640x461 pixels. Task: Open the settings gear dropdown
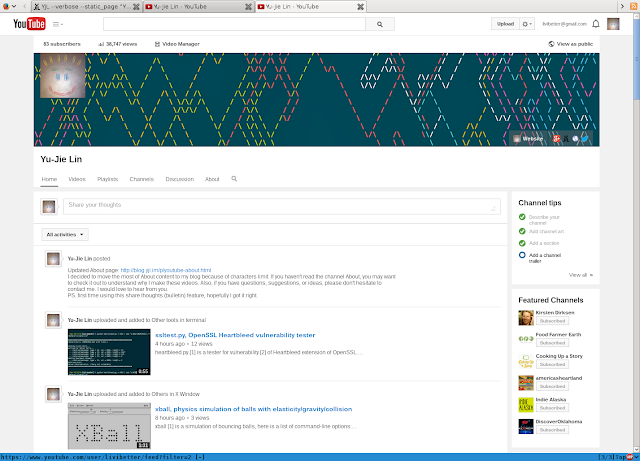527,24
